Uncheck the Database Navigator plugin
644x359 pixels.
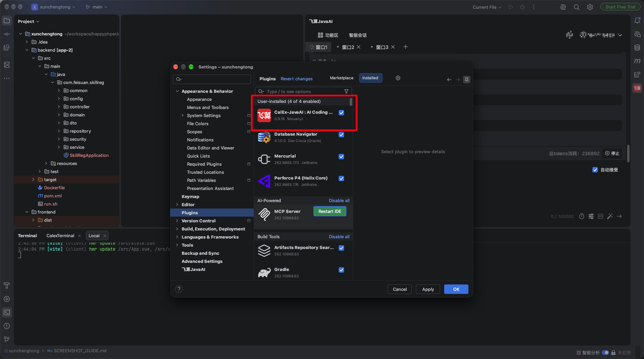[x=341, y=135]
